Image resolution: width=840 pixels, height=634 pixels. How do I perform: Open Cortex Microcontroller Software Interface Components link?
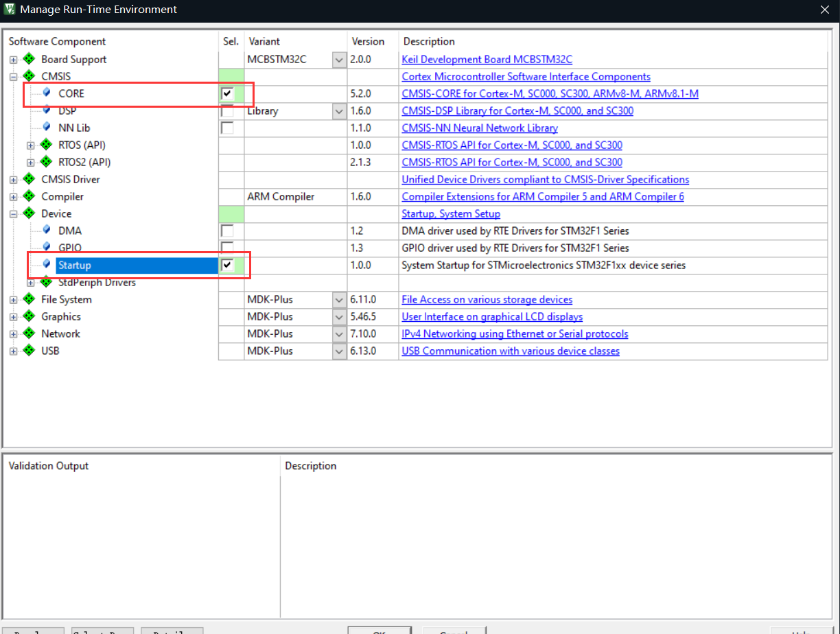(526, 77)
